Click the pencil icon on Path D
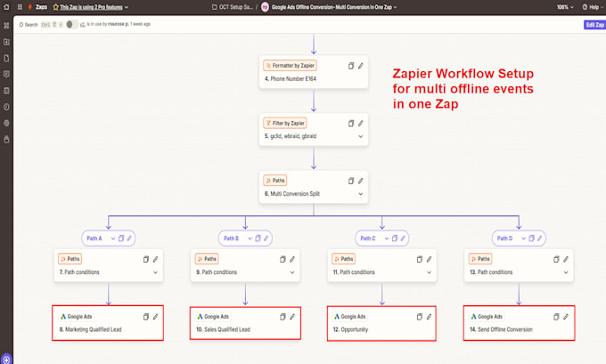Screen dimensions: 606x364 coord(540,239)
